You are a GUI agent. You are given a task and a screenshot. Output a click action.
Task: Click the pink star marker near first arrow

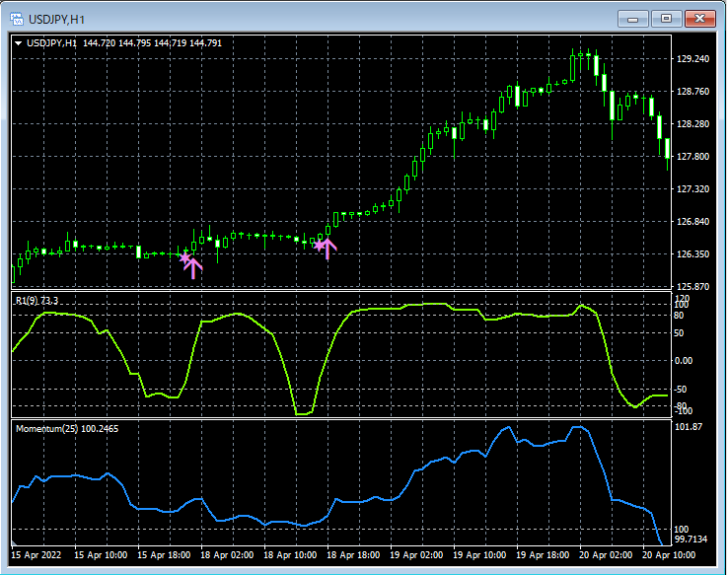tap(184, 256)
